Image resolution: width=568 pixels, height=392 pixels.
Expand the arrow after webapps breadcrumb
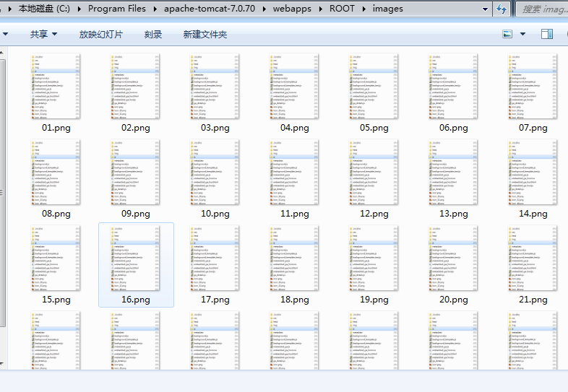pos(321,9)
